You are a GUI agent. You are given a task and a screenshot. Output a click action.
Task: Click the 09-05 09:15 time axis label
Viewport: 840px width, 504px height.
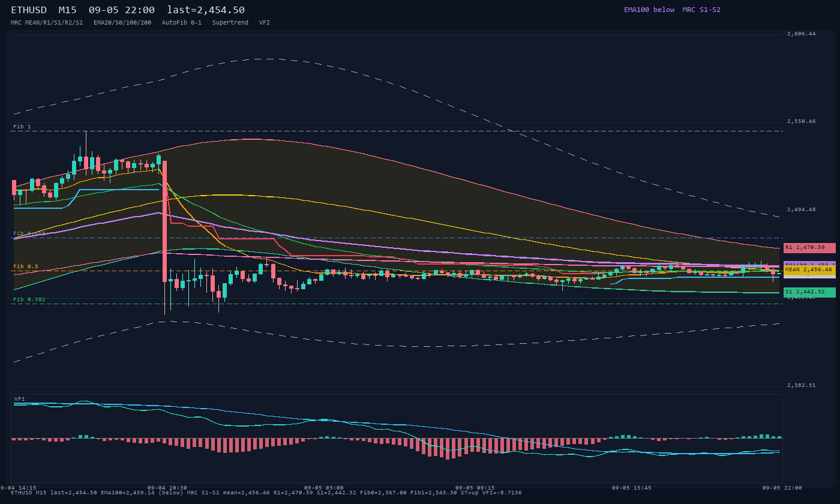pos(475,488)
